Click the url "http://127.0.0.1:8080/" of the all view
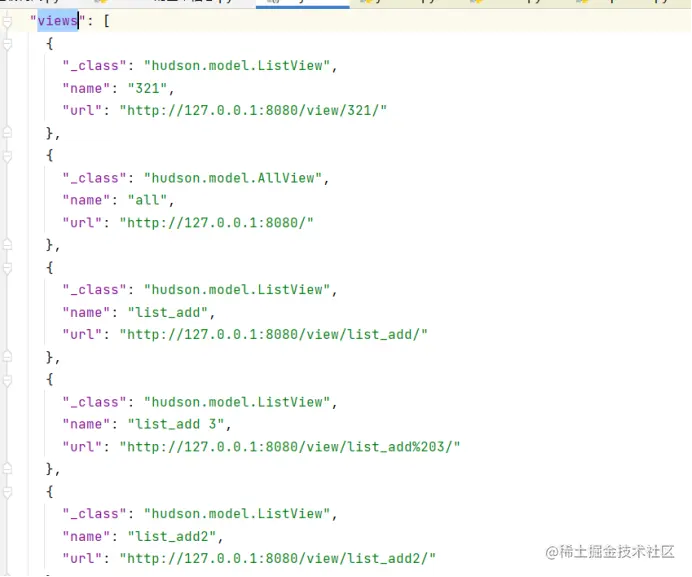Screen dimensions: 692x577 [x=217, y=223]
